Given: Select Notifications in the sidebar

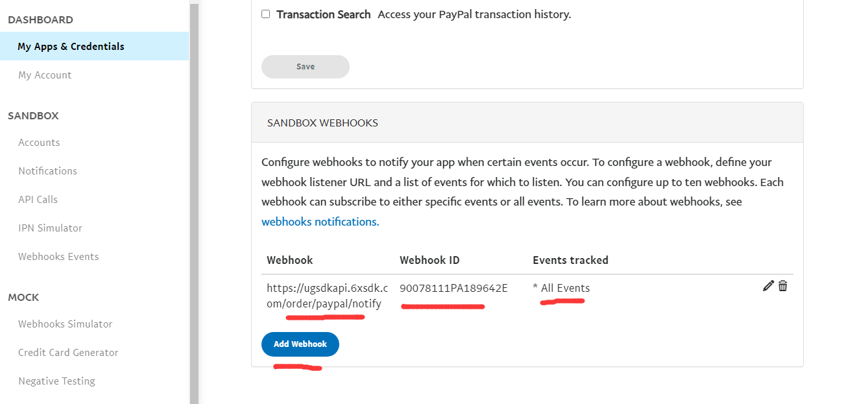Looking at the screenshot, I should pos(47,171).
